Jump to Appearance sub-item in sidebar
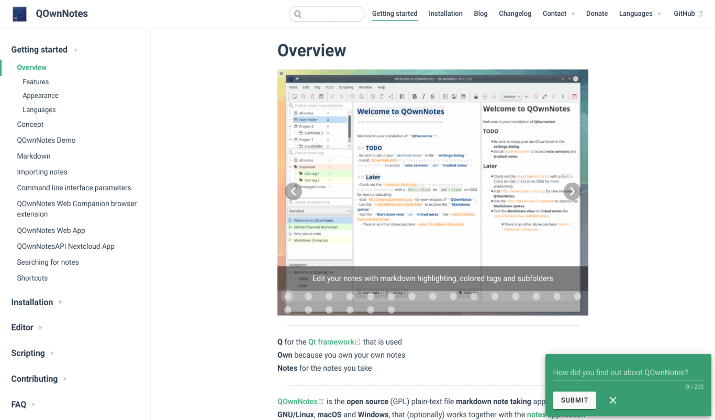 point(40,96)
